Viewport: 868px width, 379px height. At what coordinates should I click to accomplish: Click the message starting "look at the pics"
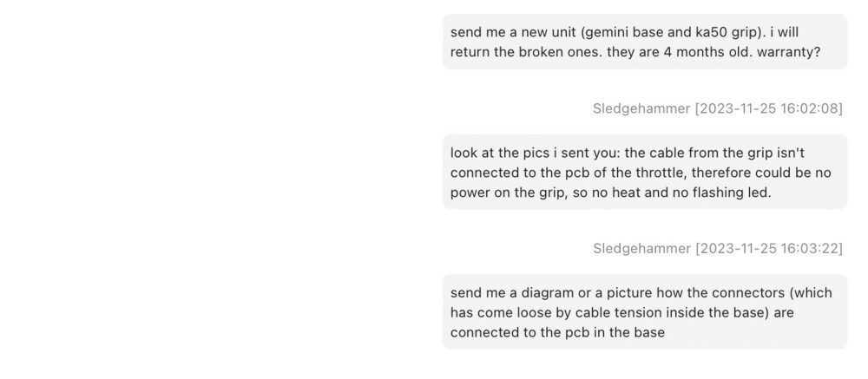[x=644, y=172]
